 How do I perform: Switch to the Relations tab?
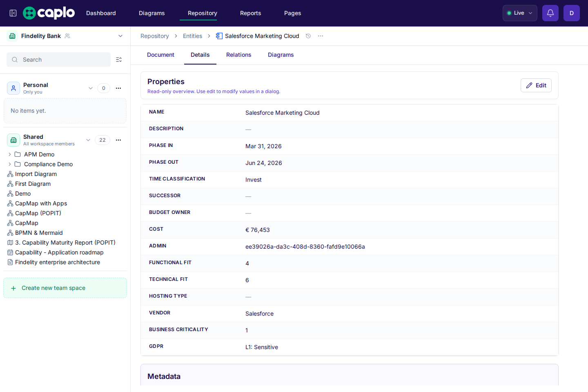point(239,55)
